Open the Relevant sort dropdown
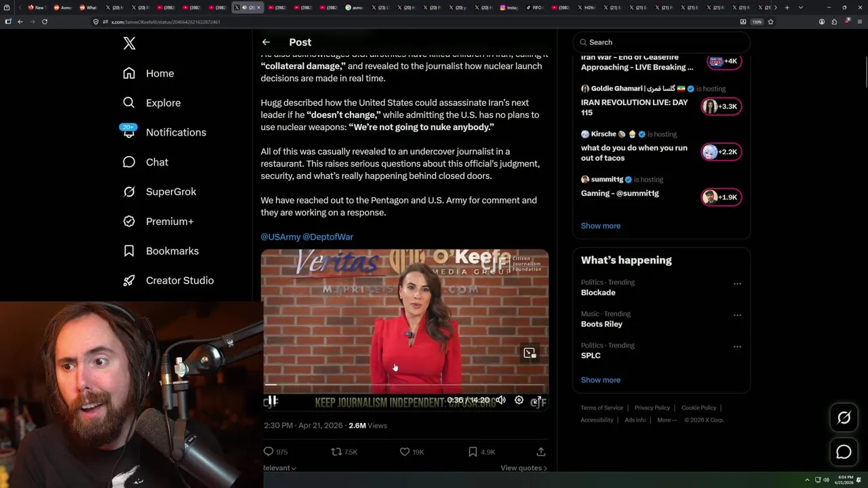 tap(279, 468)
